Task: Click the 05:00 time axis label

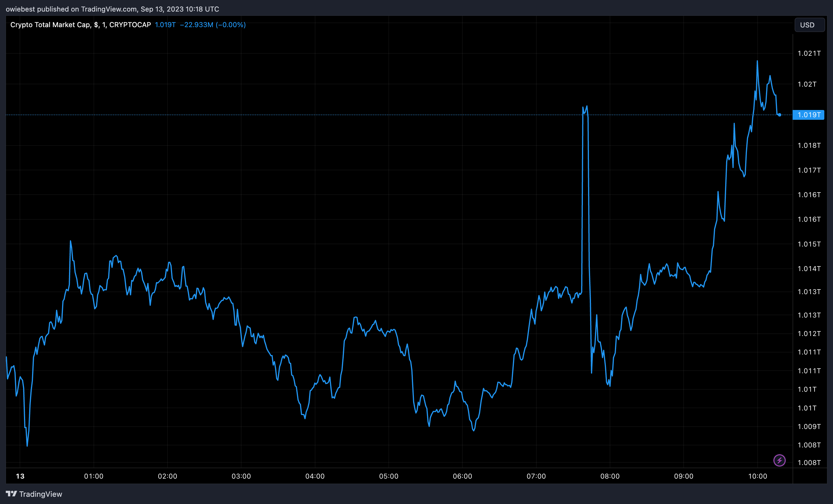Action: click(x=388, y=476)
